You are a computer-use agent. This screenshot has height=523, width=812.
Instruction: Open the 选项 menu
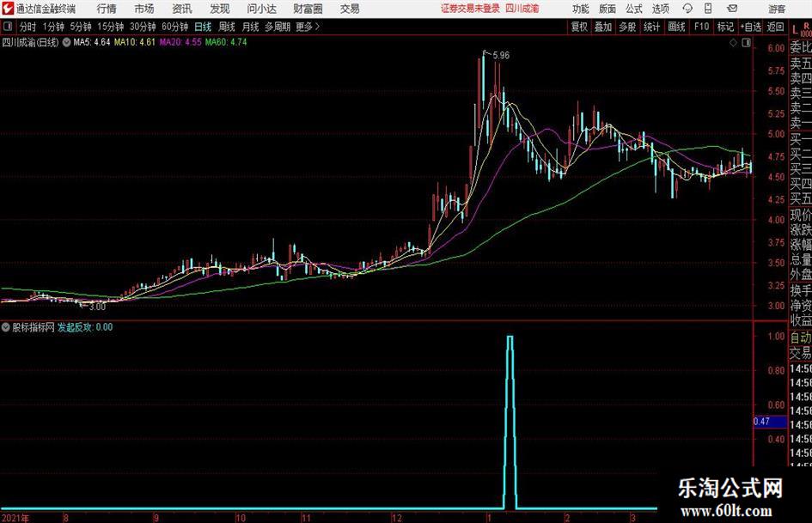click(660, 9)
